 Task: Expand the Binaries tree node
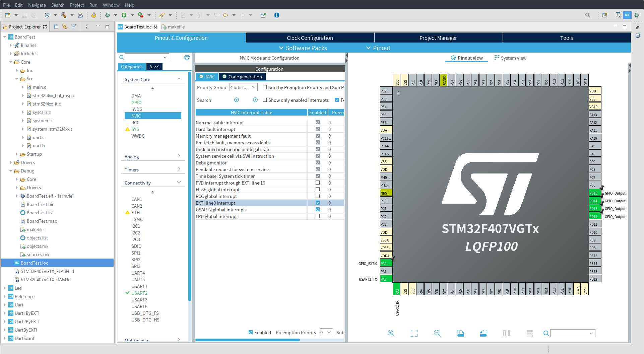click(x=11, y=45)
